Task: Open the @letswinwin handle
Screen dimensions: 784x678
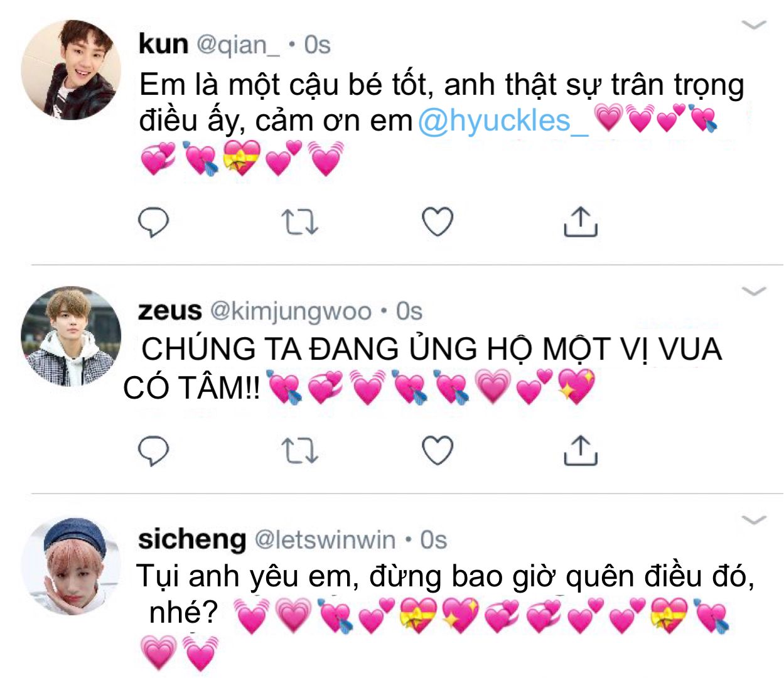Action: click(x=325, y=539)
